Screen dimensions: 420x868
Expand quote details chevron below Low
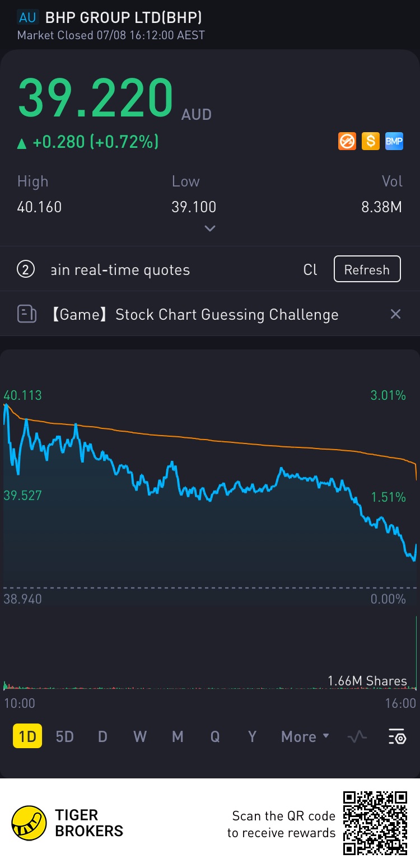pos(210,228)
